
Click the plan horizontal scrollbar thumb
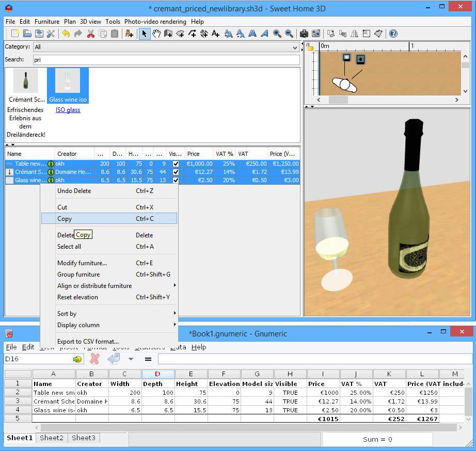click(x=339, y=100)
